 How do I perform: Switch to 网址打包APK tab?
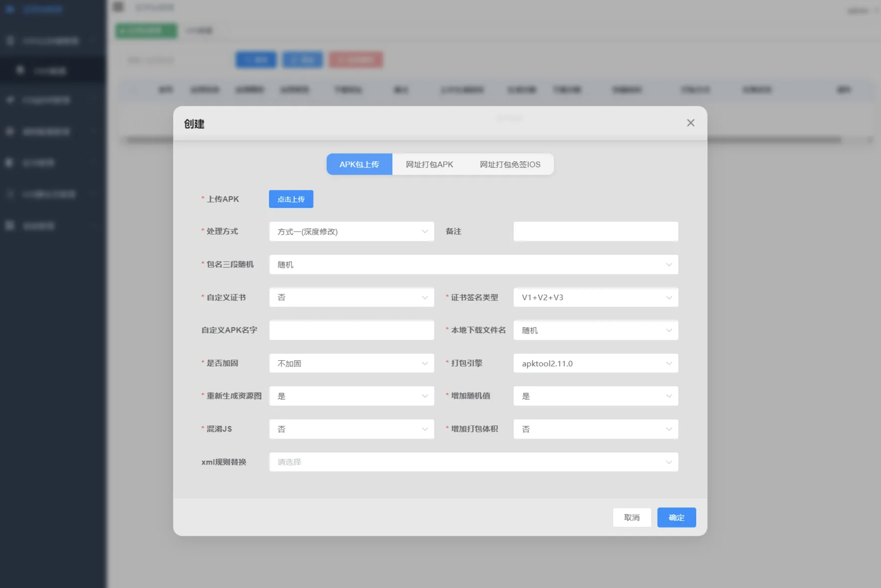(429, 164)
